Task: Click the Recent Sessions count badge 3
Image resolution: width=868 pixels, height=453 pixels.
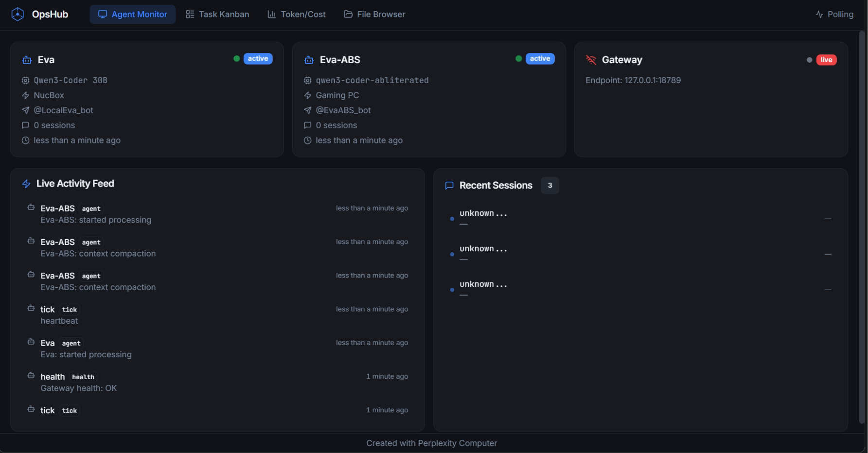Action: tap(550, 185)
